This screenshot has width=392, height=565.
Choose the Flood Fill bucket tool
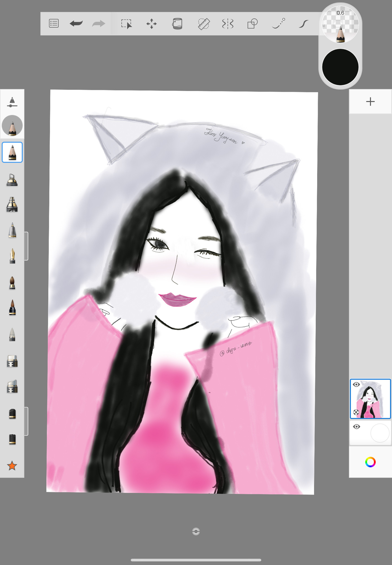(177, 24)
